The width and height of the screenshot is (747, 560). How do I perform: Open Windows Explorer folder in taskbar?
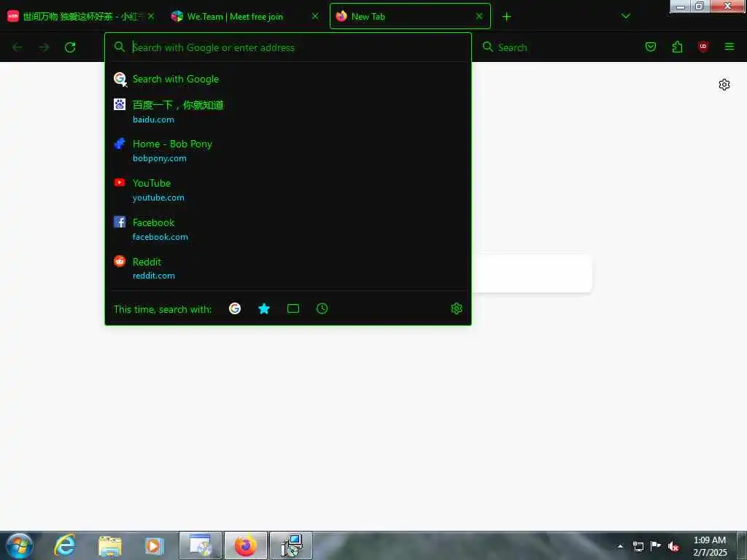click(x=110, y=545)
